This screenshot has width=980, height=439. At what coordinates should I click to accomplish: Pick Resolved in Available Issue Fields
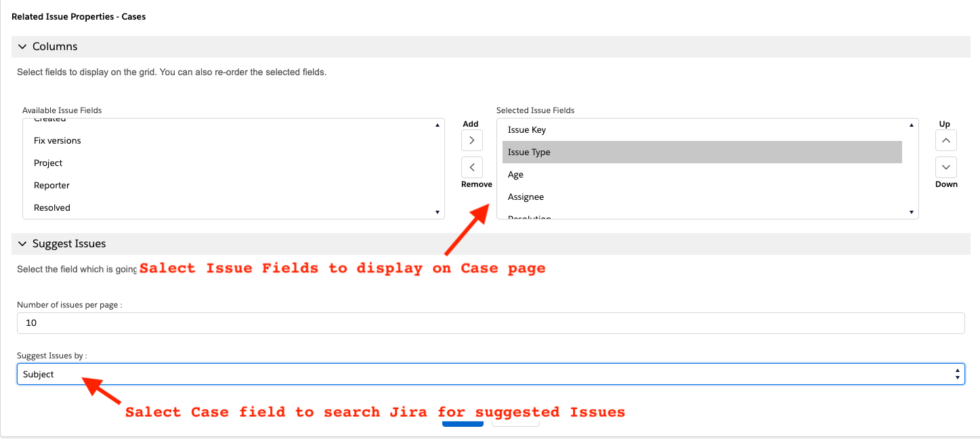coord(52,208)
